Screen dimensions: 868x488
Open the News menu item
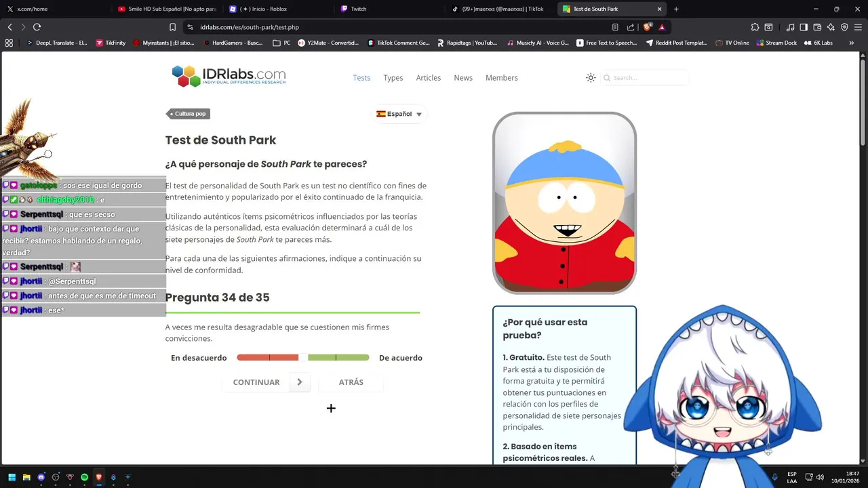point(463,78)
